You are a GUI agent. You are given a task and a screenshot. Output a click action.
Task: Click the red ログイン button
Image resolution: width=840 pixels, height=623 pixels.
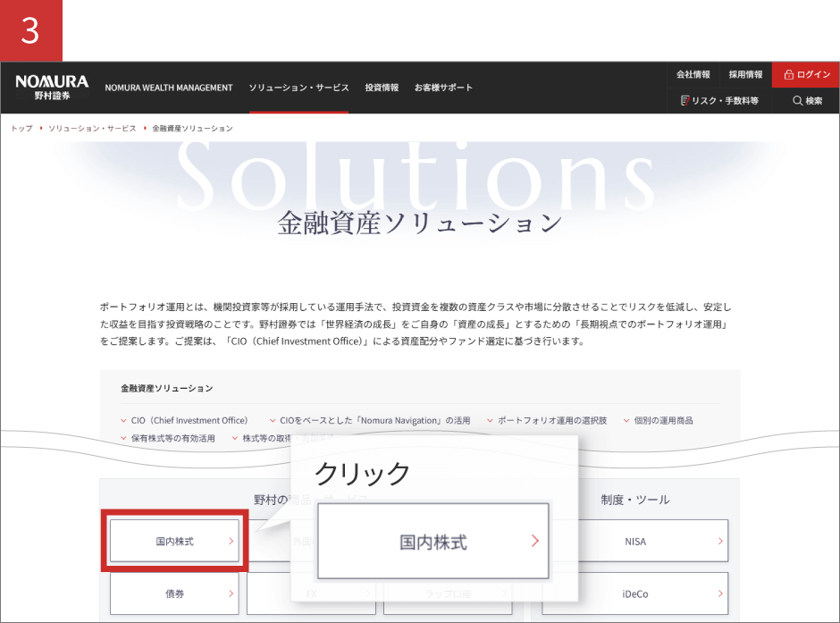click(x=806, y=74)
